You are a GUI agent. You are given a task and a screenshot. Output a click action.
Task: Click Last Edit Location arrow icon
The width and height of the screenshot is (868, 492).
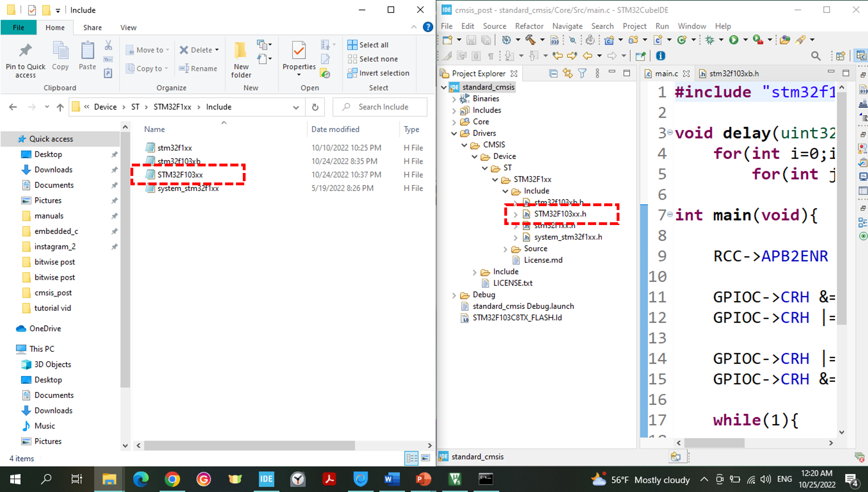tap(557, 56)
